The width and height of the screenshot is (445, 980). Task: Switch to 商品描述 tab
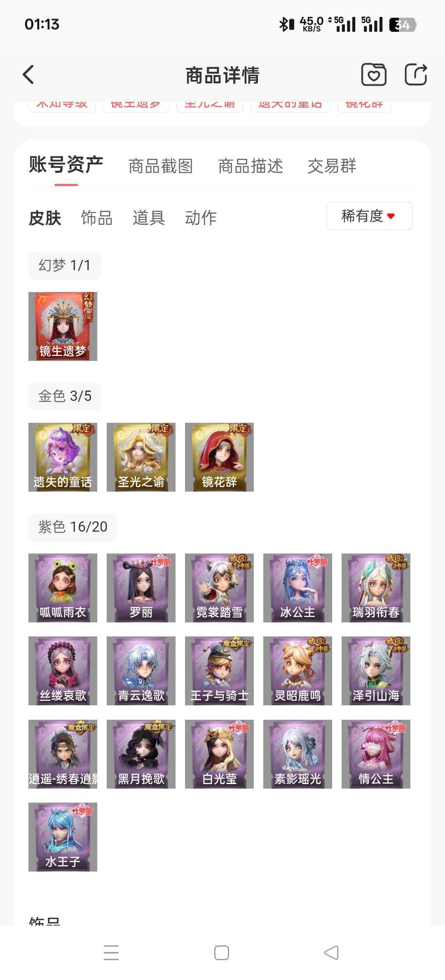click(251, 166)
